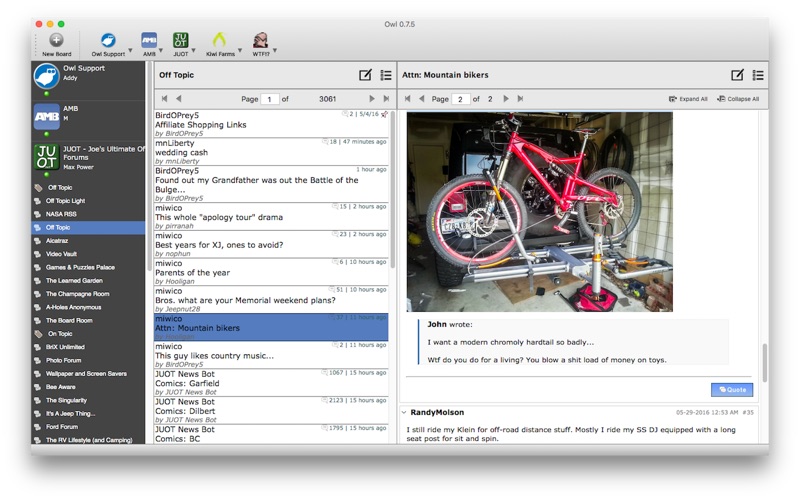This screenshot has height=500, width=800.
Task: Select Games & Puzzles Palace forum
Action: coord(88,267)
